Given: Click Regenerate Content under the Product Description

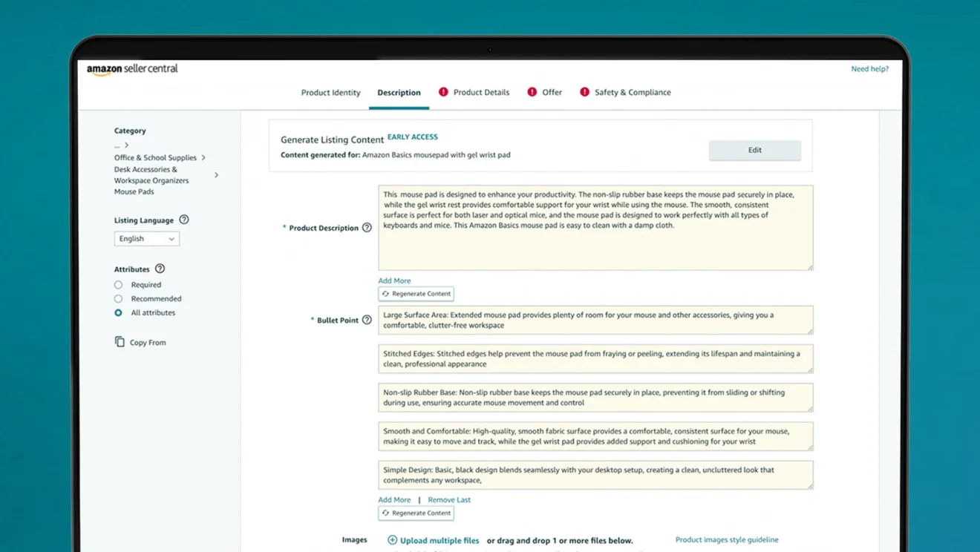Looking at the screenshot, I should coord(416,294).
